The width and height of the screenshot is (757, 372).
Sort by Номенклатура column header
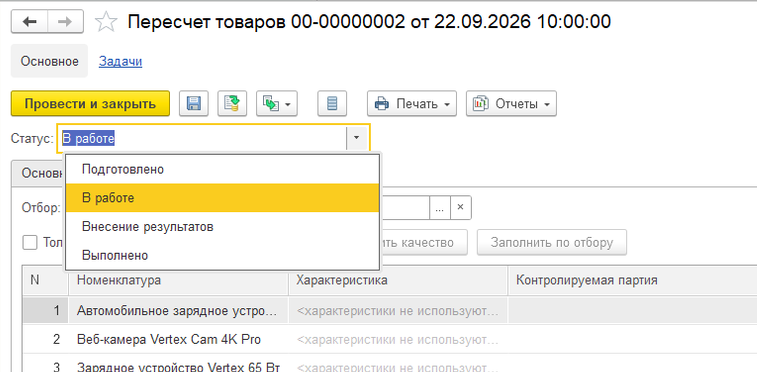coord(179,280)
